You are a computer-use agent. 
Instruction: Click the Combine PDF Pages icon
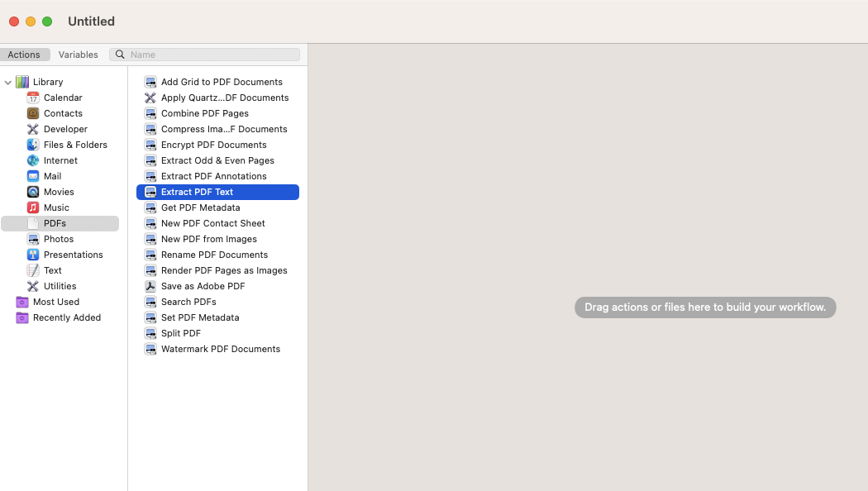pyautogui.click(x=150, y=113)
